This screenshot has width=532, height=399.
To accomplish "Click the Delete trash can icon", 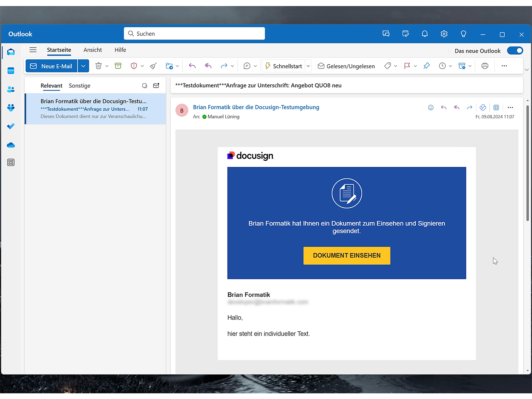I will click(98, 66).
